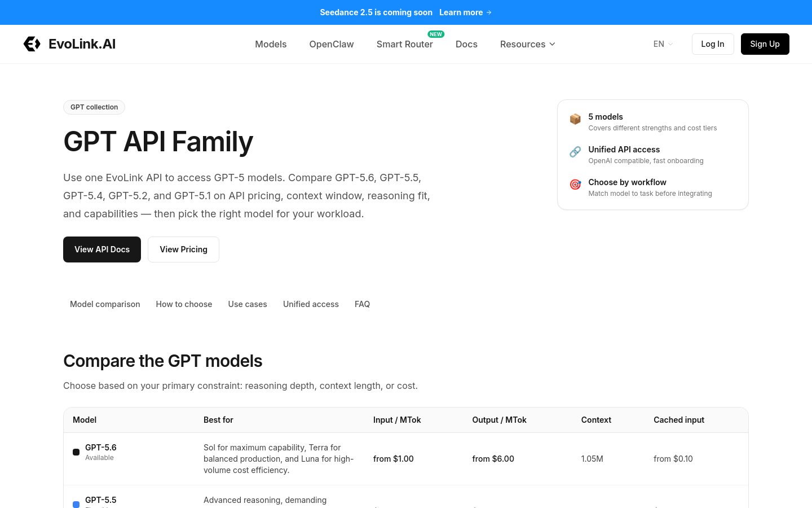Viewport: 812px width, 508px height.
Task: Click the View API Docs button
Action: pyautogui.click(x=102, y=249)
